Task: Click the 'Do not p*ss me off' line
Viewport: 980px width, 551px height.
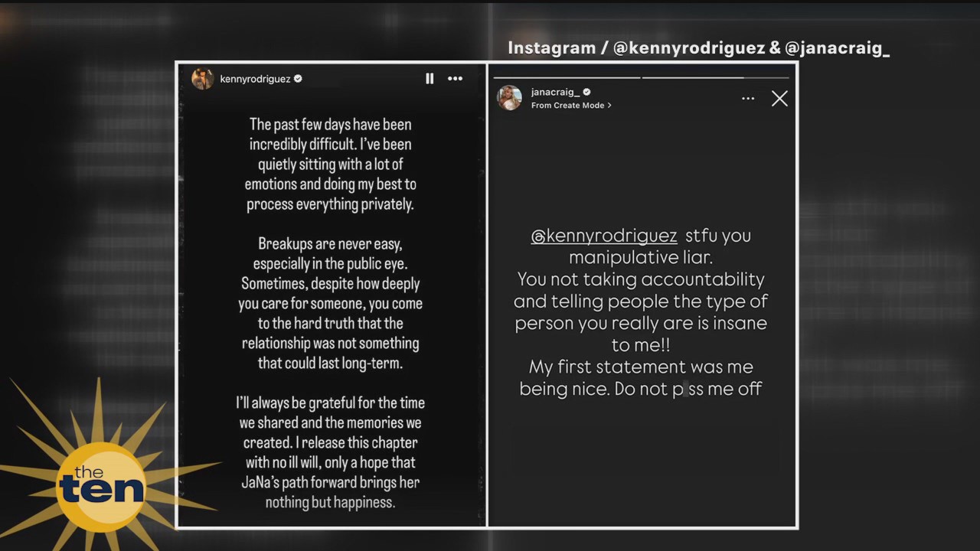Action: 640,389
